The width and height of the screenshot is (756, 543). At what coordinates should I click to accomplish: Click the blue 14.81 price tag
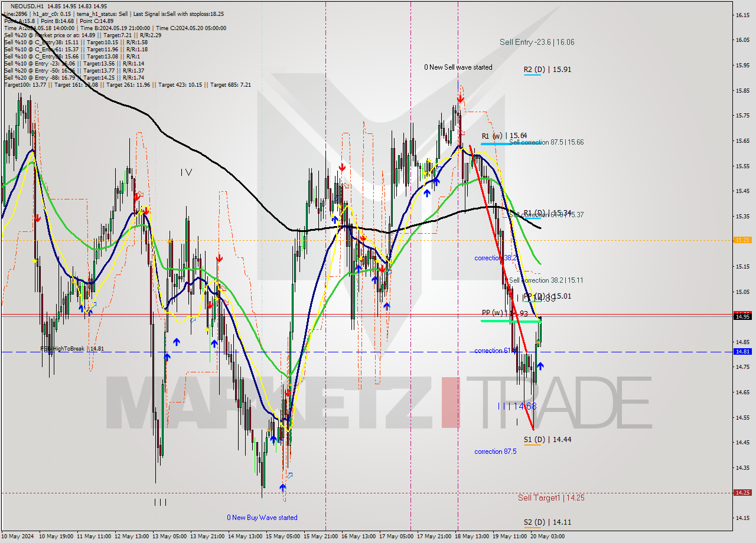(x=742, y=352)
